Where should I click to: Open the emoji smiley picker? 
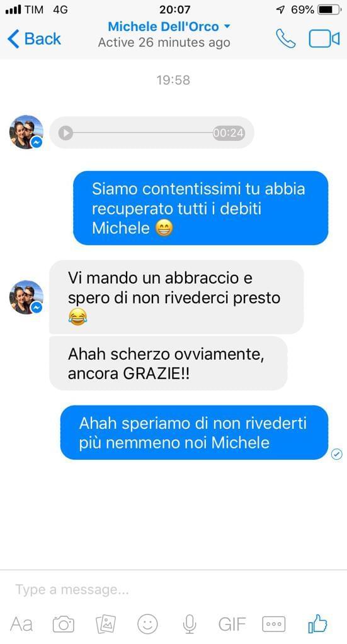pyautogui.click(x=147, y=625)
